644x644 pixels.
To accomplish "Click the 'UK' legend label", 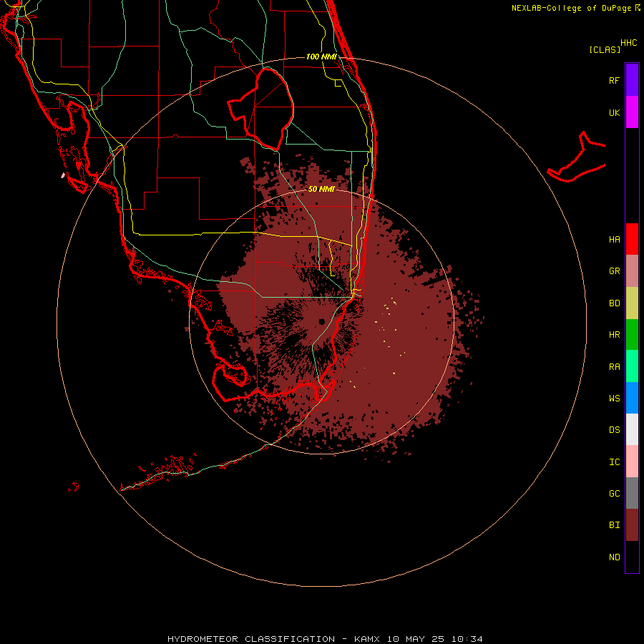I will (x=614, y=112).
